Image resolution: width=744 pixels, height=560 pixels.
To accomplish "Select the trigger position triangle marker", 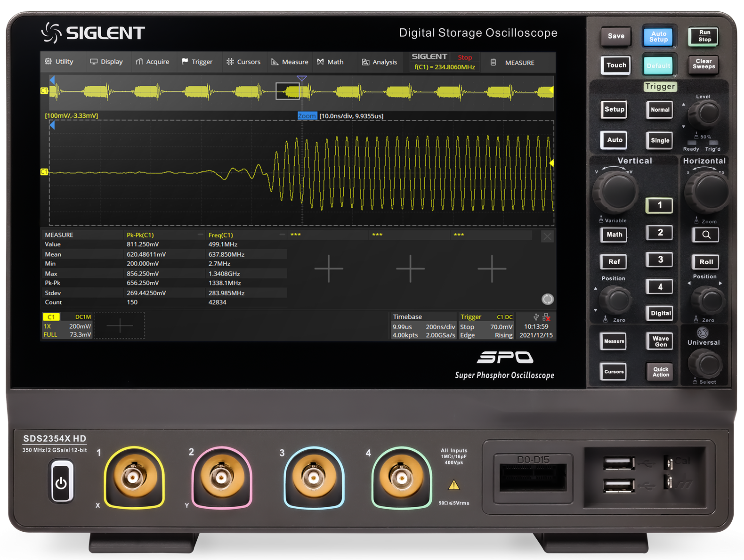I will pyautogui.click(x=302, y=78).
